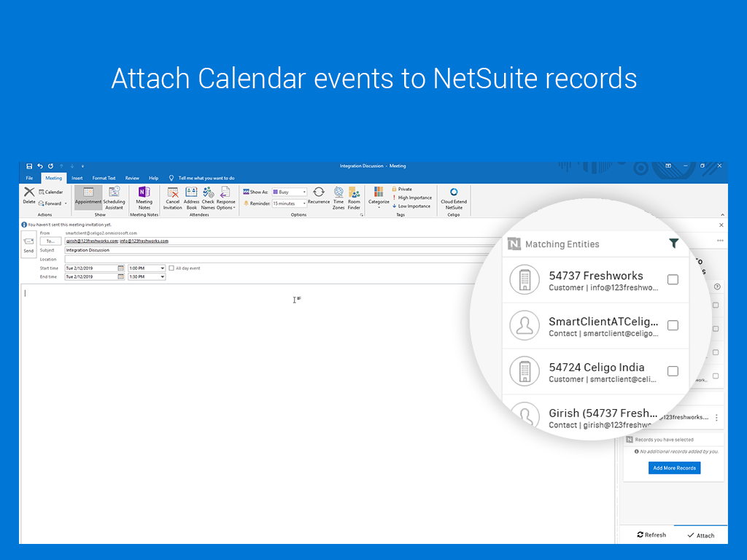Switch to the Format Text tab

click(x=104, y=178)
